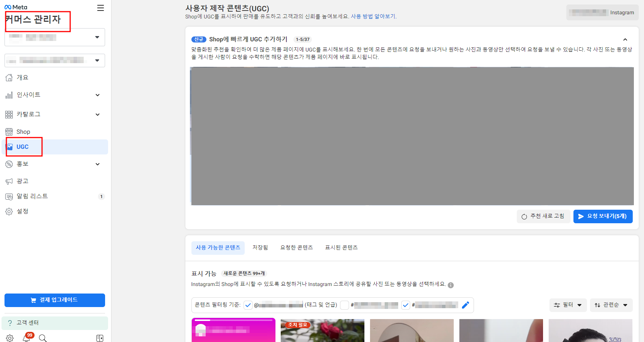Select Shop in the sidebar
Screen dimensions: 644x342
click(x=23, y=132)
